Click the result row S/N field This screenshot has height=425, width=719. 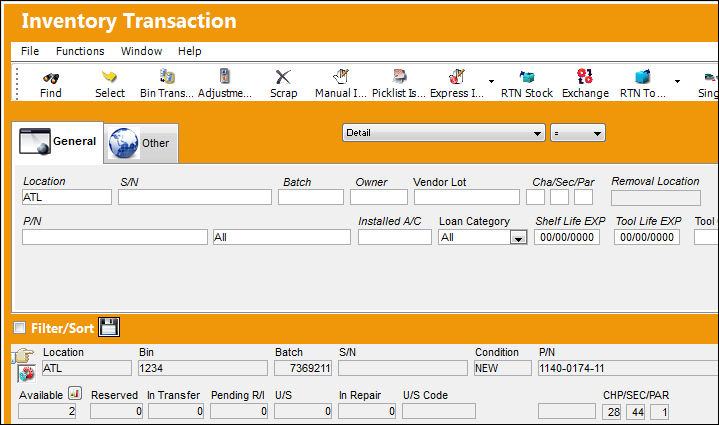(403, 368)
